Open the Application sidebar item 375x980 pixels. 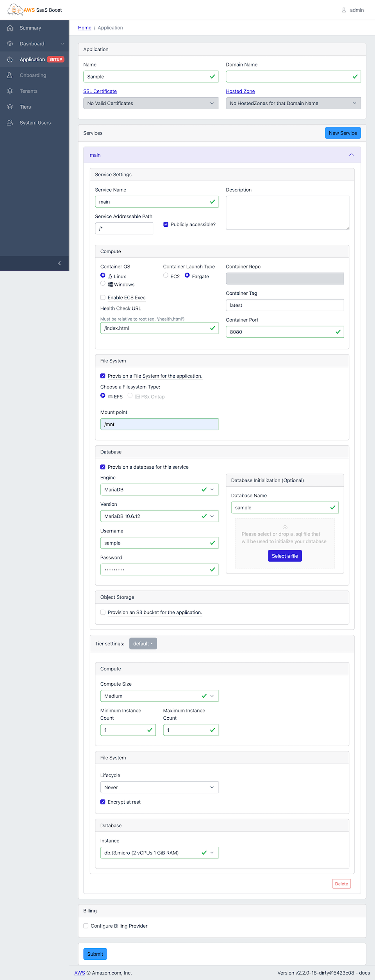32,59
